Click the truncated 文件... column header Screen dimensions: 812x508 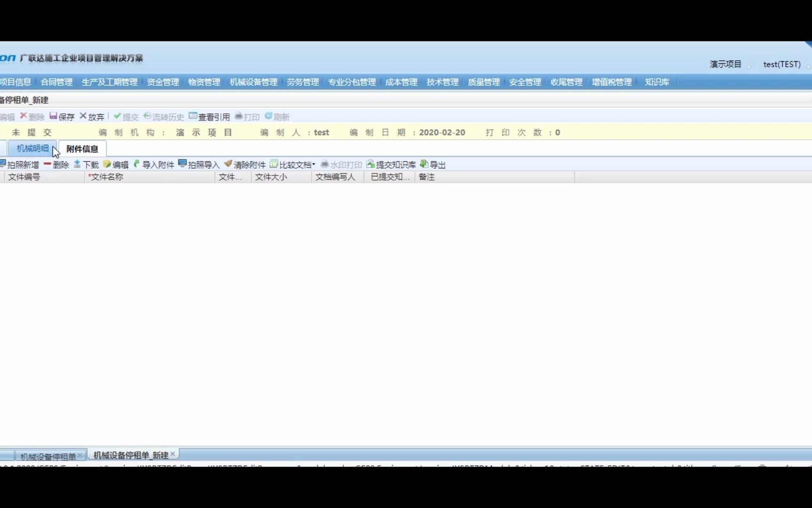coord(234,177)
